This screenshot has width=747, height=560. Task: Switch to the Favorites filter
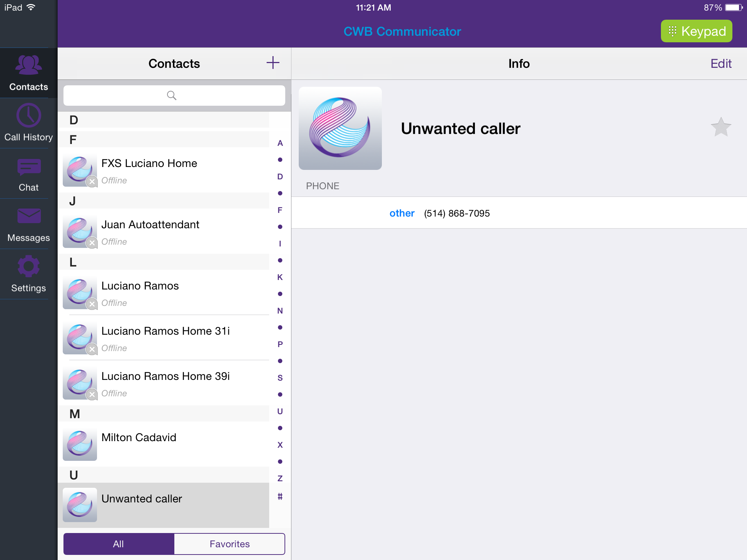pyautogui.click(x=229, y=544)
